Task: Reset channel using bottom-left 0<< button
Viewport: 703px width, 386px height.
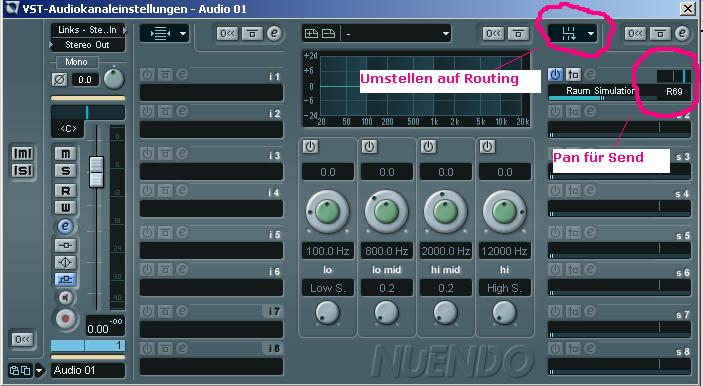Action: [x=22, y=340]
